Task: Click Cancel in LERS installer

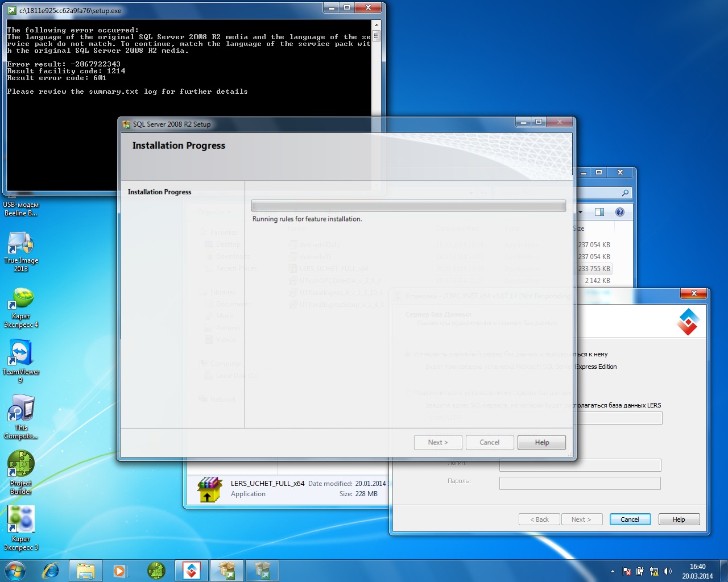Action: pyautogui.click(x=630, y=519)
